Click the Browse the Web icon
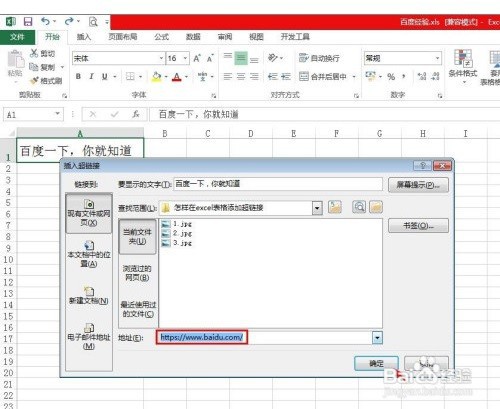This screenshot has height=409, width=500. pyautogui.click(x=359, y=207)
